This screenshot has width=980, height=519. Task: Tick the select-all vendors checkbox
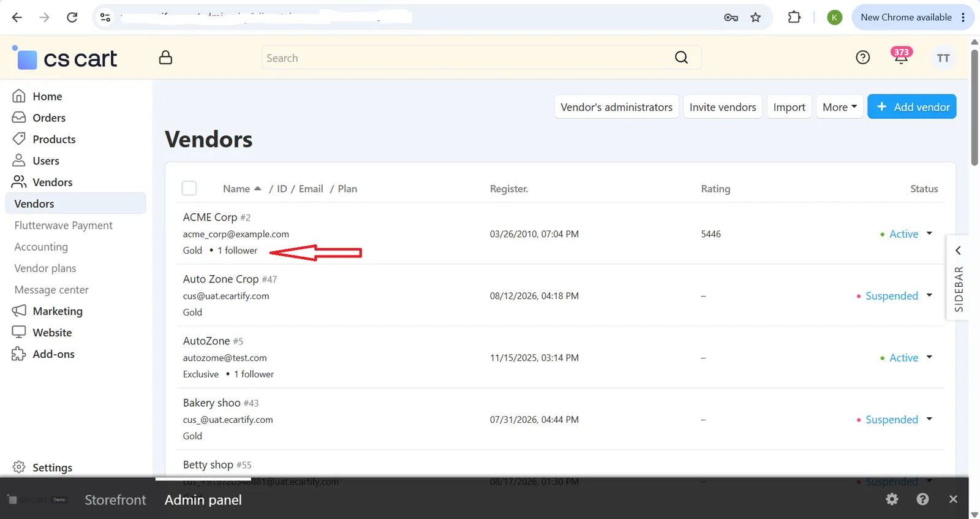coord(189,188)
